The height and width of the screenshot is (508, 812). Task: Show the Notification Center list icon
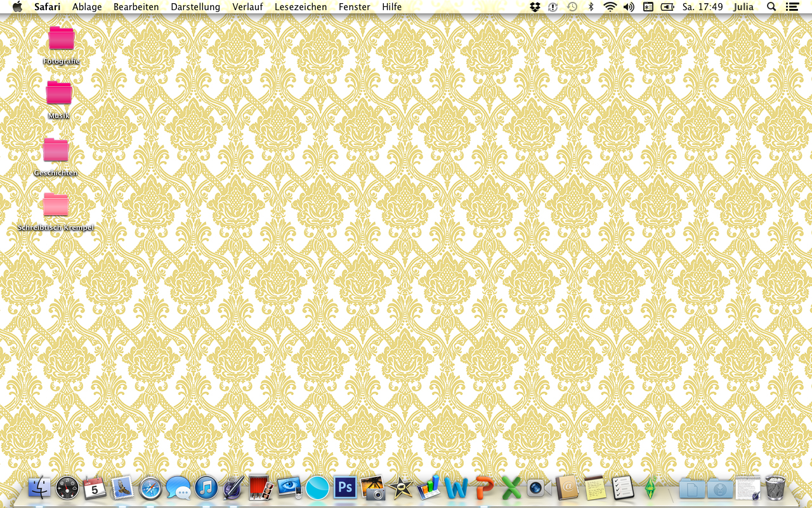[x=792, y=7]
